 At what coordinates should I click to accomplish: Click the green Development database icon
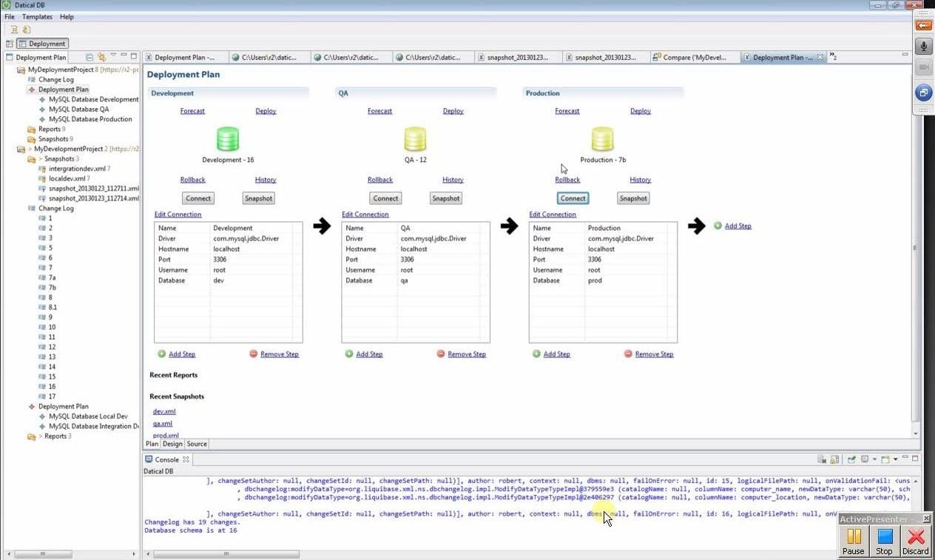[x=228, y=139]
